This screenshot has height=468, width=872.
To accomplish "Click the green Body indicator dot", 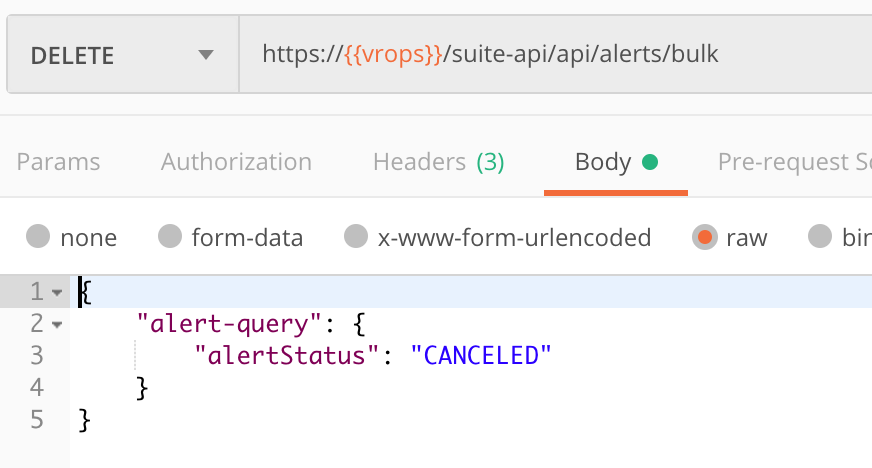I will (650, 162).
